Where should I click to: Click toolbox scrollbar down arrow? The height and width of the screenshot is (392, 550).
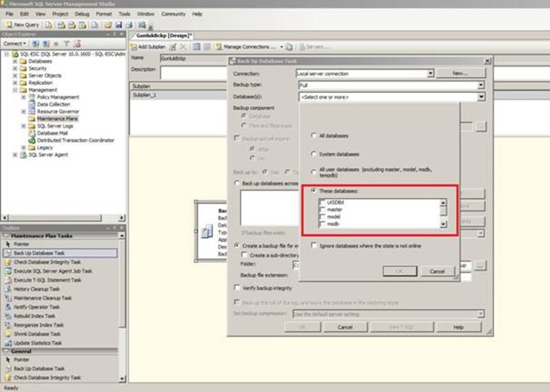[122, 378]
